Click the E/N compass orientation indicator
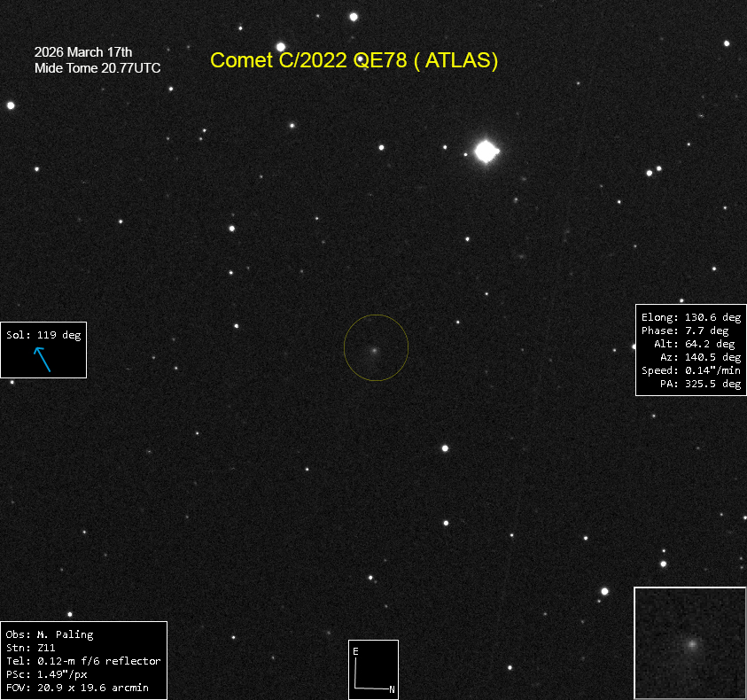This screenshot has width=747, height=700. [373, 669]
